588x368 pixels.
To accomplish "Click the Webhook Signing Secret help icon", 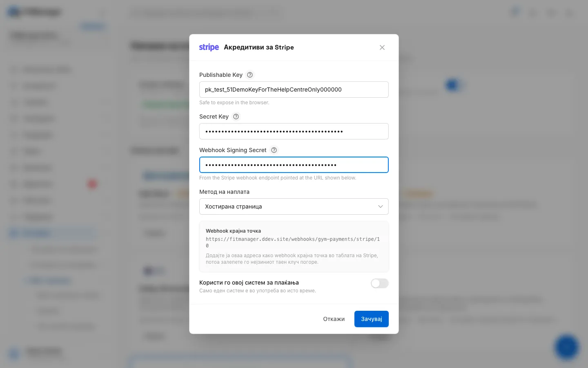I will pyautogui.click(x=274, y=150).
